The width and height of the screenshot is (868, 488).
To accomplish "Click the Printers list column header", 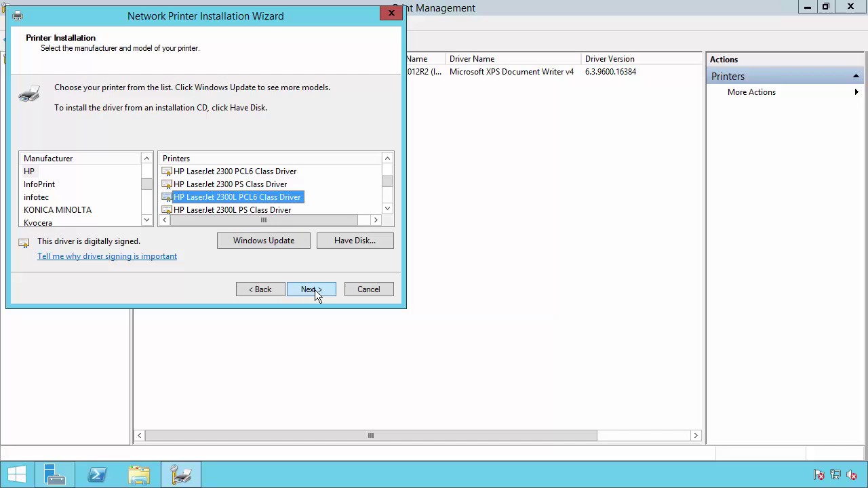I will pos(270,159).
